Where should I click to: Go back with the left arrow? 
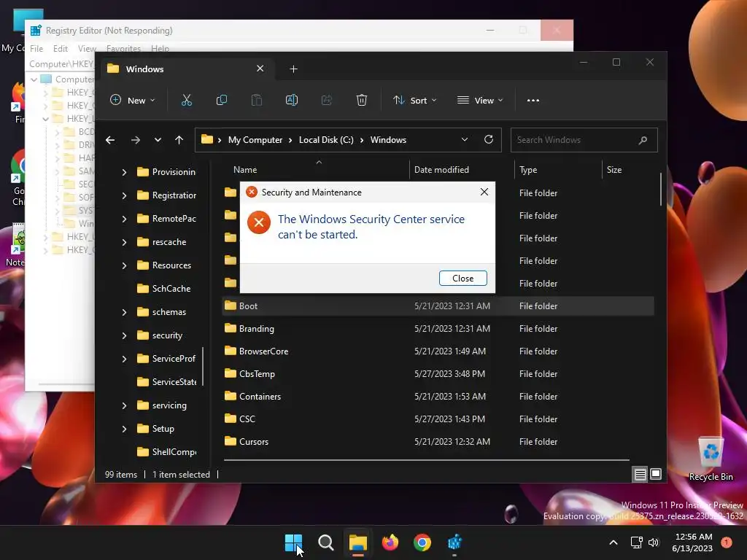(x=110, y=140)
